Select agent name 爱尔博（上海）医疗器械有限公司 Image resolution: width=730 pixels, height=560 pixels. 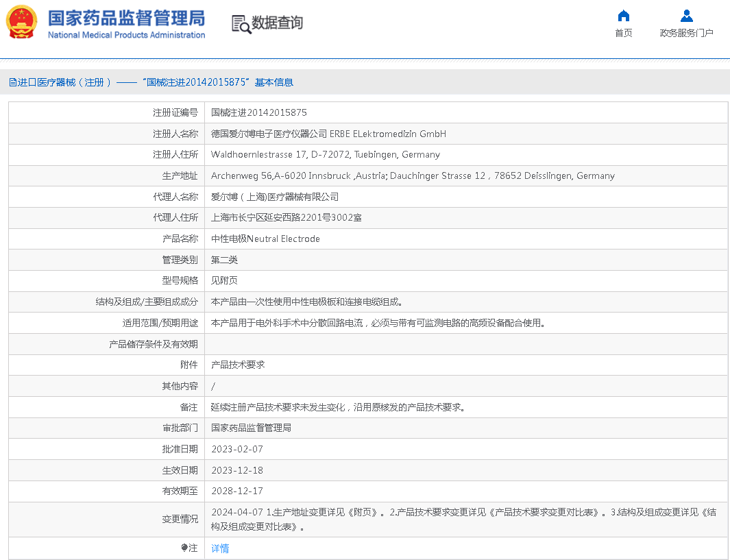coord(275,197)
